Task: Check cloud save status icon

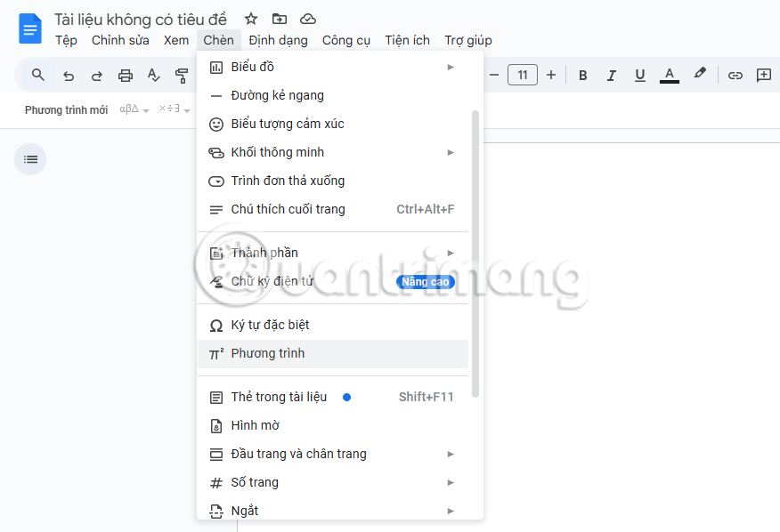Action: [x=308, y=19]
